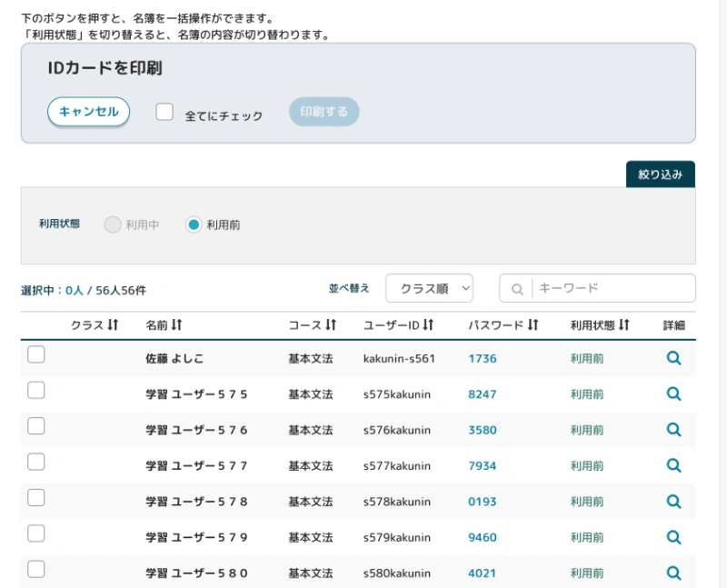The width and height of the screenshot is (727, 588).
Task: Click password 0193 link
Action: 483,502
